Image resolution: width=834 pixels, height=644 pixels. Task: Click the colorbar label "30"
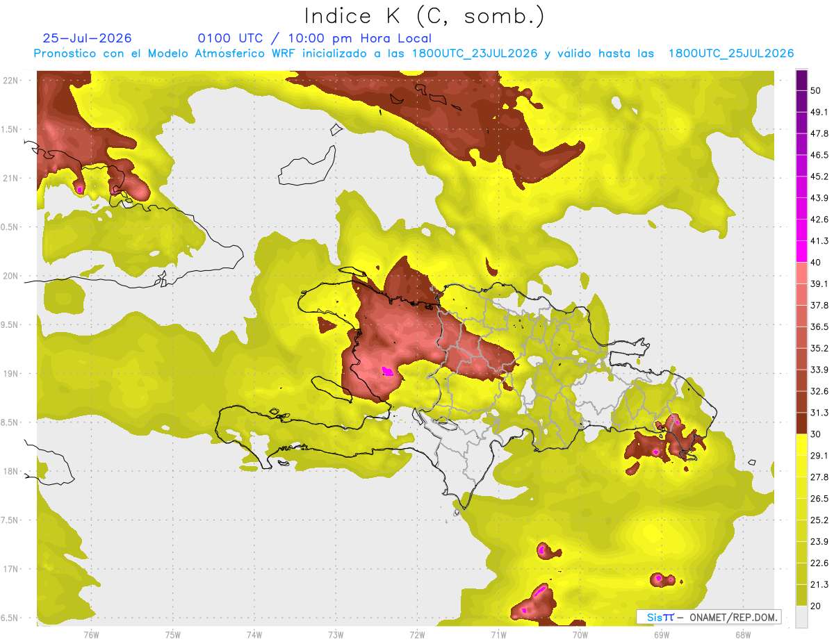pos(817,434)
